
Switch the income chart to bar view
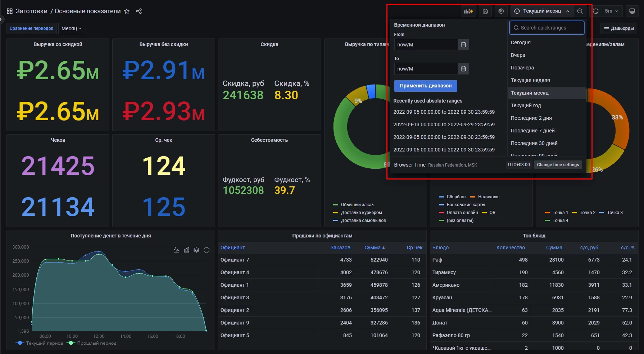186,250
